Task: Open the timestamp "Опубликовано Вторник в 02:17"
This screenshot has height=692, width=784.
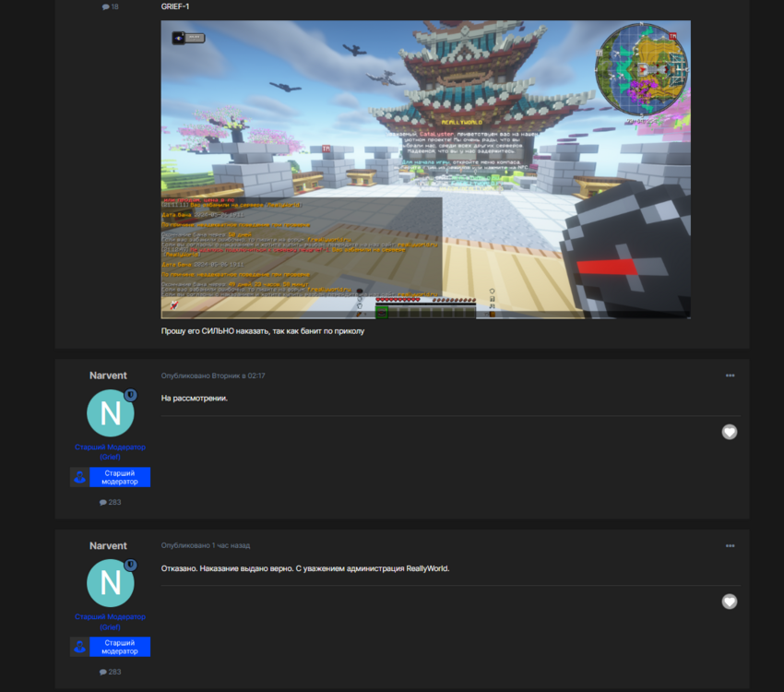Action: coord(213,376)
